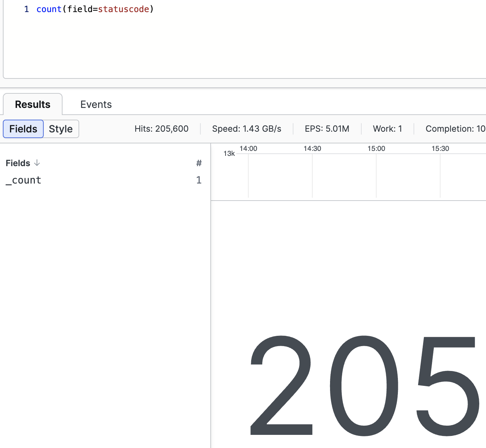Click the EPS: 5.01M status item
Screen dimensions: 486x448
coord(327,129)
